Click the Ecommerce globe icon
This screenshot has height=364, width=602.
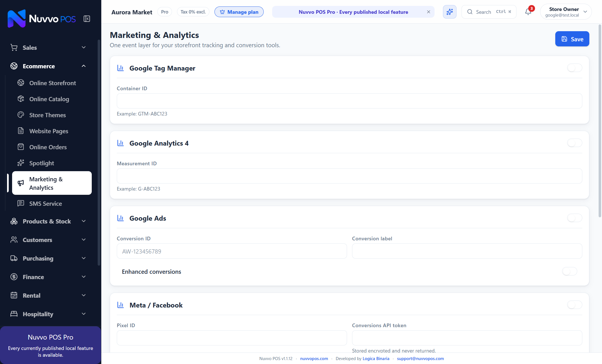pos(14,66)
